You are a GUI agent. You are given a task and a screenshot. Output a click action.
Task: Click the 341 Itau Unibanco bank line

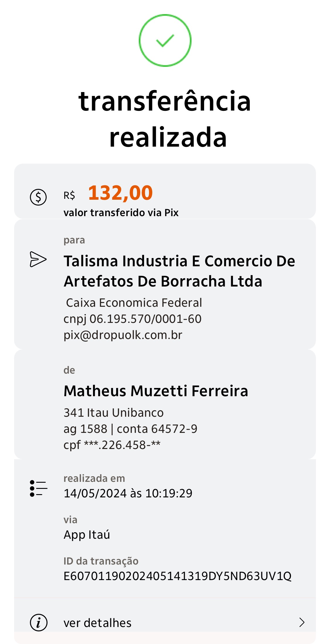click(x=114, y=413)
